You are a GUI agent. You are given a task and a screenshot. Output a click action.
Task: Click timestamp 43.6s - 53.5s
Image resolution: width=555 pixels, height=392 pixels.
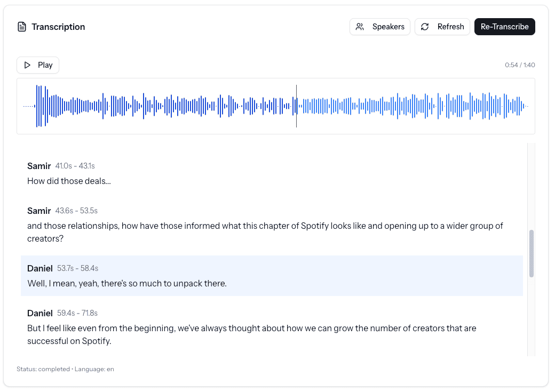[76, 211]
